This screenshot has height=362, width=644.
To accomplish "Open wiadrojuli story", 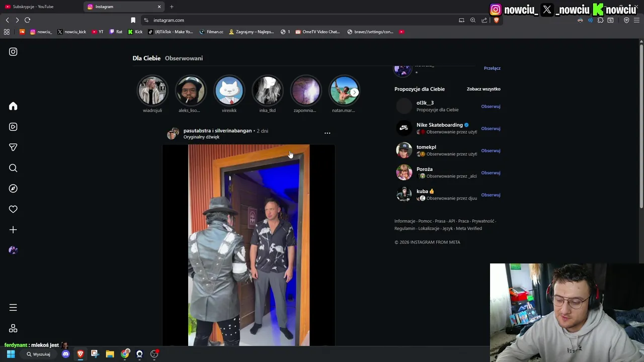I will (152, 90).
